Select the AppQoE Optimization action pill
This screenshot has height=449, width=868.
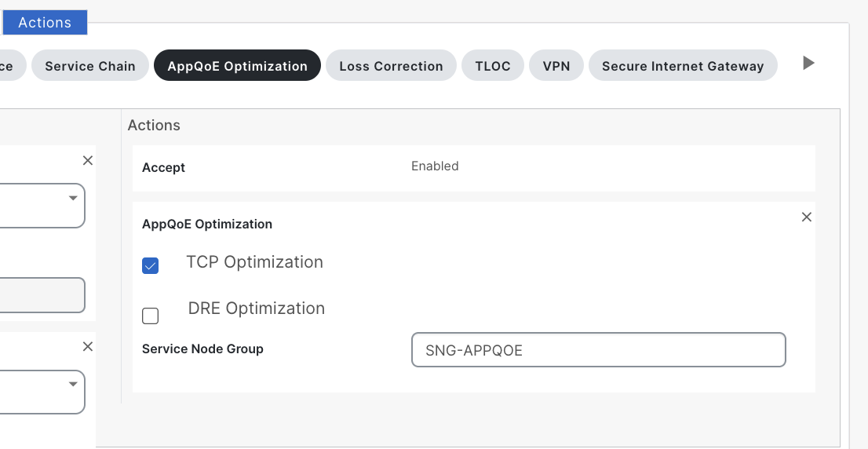tap(237, 66)
